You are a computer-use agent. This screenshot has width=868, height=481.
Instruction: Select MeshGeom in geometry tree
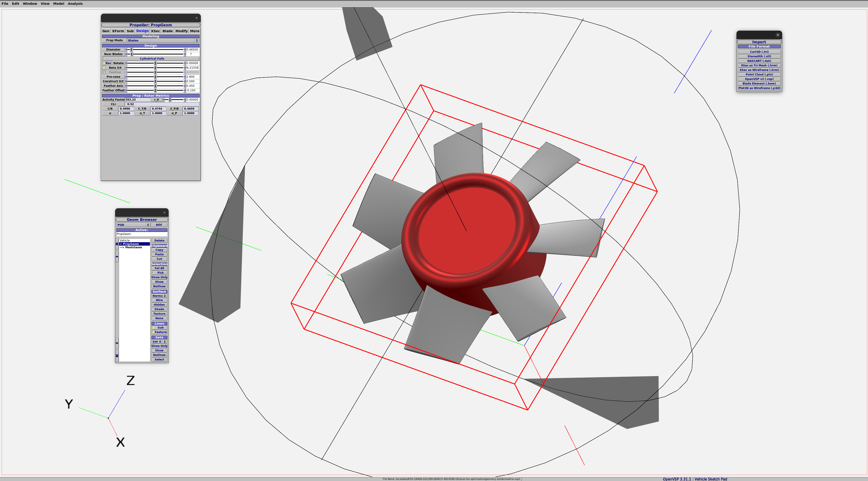click(133, 247)
